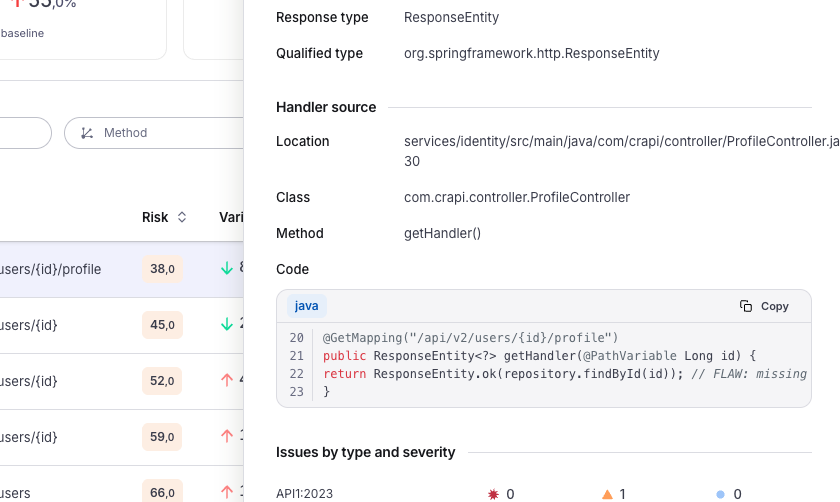Click the 38,0 risk badge
Viewport: 840px width, 502px height.
(162, 268)
